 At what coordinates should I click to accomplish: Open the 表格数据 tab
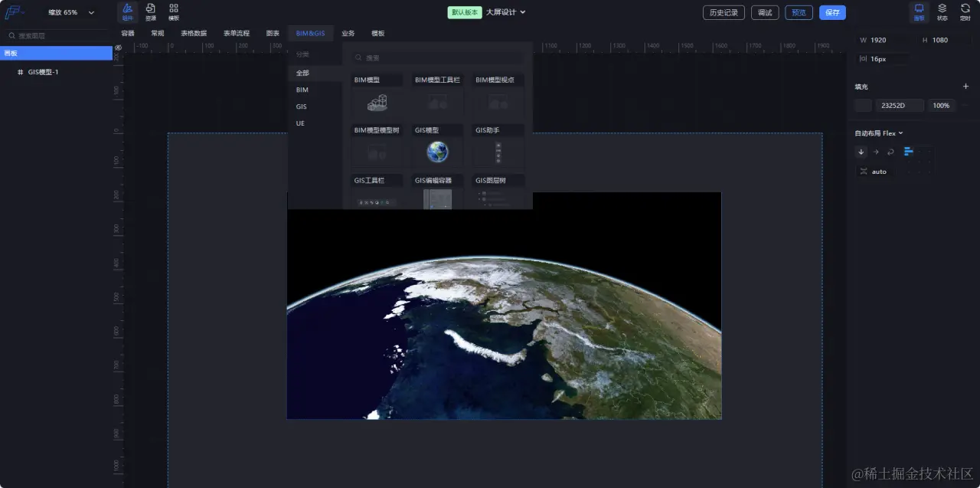(x=194, y=34)
